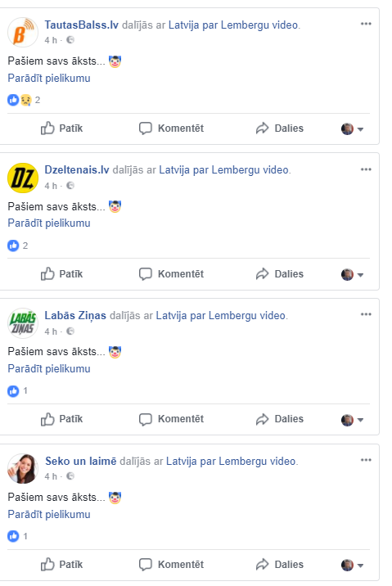Open the yellow DZ Dzeltenais.lv avatar
This screenshot has height=586, width=392.
pyautogui.click(x=23, y=178)
